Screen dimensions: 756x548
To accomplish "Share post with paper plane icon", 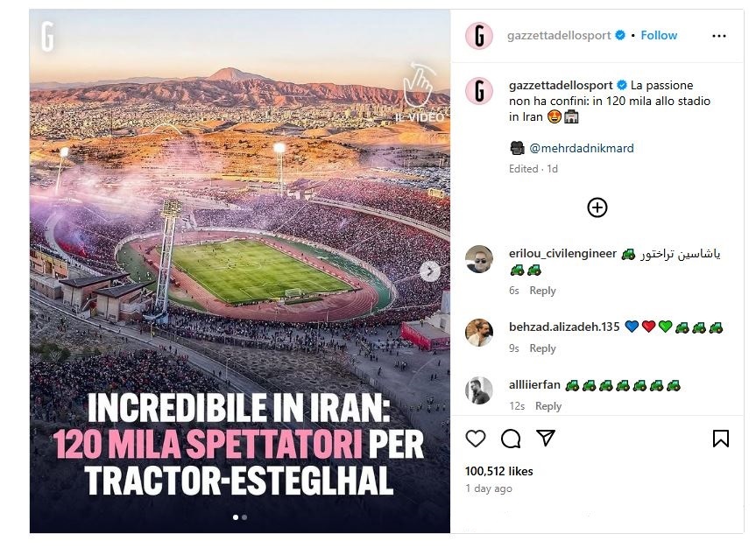I will point(546,438).
